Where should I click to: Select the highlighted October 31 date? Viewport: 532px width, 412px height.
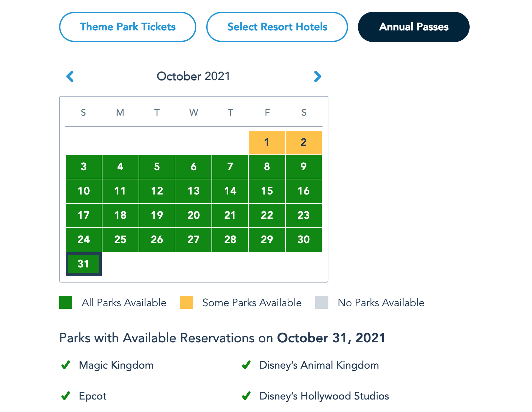click(x=84, y=264)
